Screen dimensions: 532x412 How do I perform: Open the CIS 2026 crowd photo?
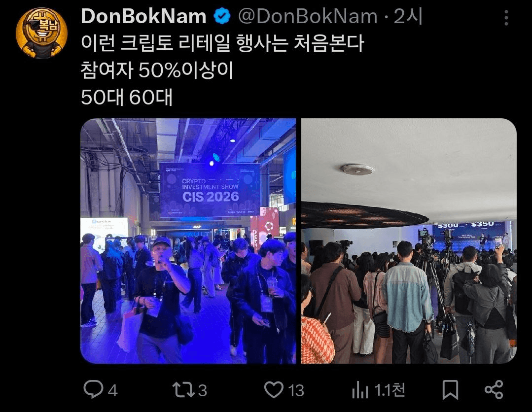pyautogui.click(x=188, y=241)
